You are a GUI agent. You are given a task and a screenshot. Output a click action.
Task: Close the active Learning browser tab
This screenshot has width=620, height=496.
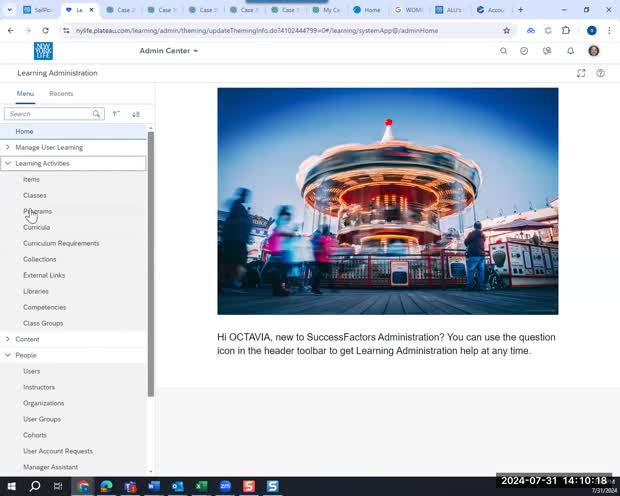tap(91, 10)
